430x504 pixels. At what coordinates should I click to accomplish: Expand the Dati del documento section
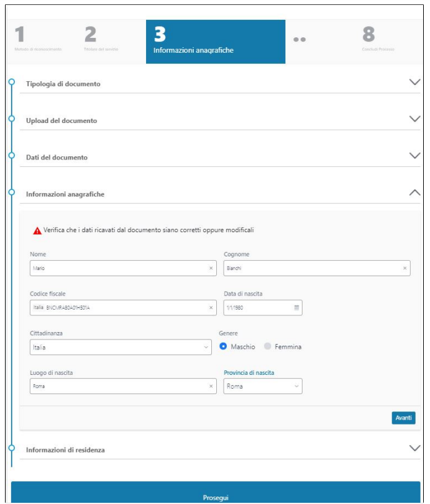point(414,155)
